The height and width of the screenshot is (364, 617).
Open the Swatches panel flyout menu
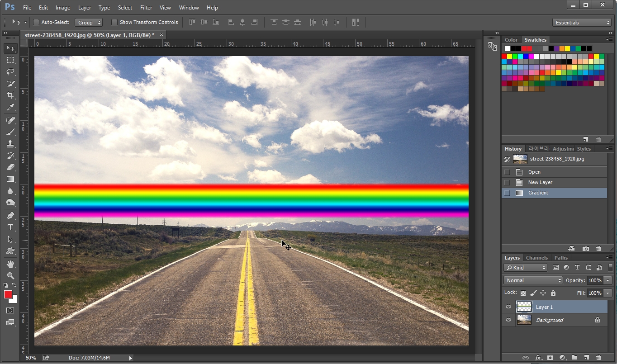(610, 40)
